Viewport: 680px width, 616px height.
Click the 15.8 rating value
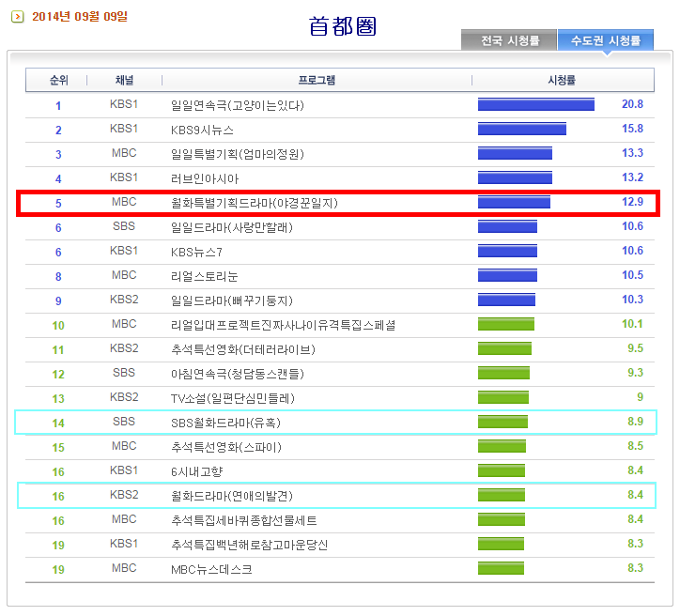coord(632,129)
